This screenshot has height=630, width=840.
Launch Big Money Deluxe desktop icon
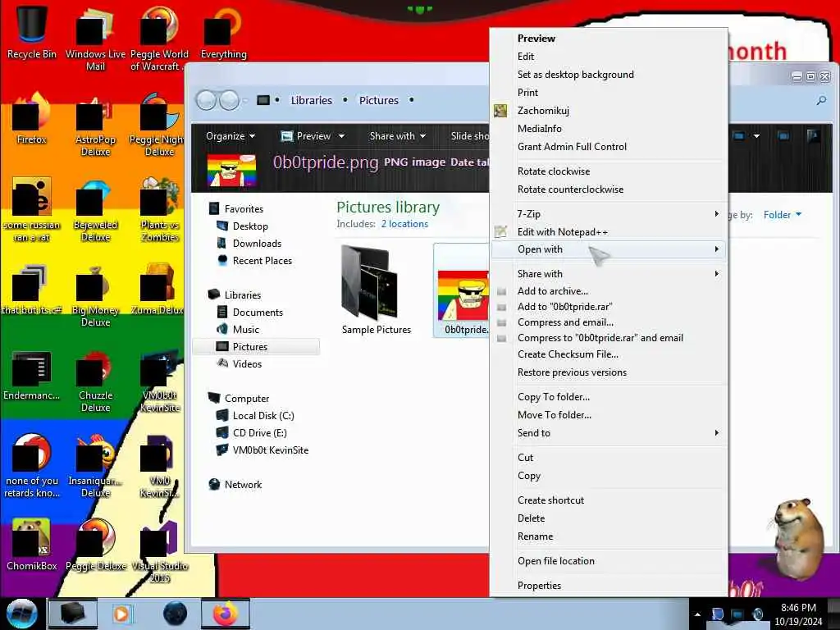point(95,295)
